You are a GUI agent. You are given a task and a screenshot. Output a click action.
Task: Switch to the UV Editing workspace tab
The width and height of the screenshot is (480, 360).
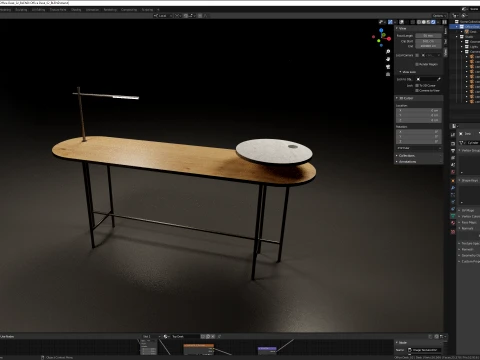coord(38,10)
